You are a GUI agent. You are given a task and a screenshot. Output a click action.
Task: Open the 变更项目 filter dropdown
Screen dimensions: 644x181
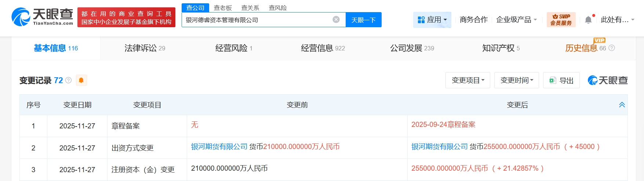467,80
